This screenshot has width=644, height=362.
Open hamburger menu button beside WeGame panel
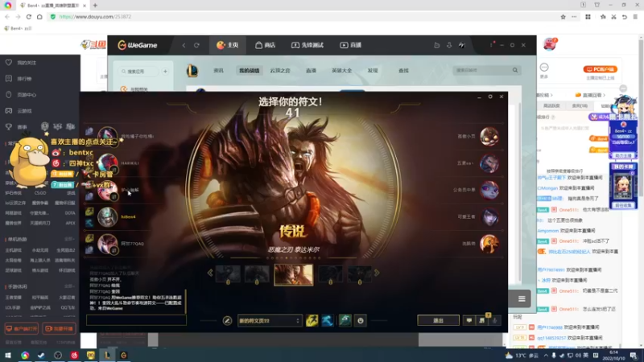point(522,298)
